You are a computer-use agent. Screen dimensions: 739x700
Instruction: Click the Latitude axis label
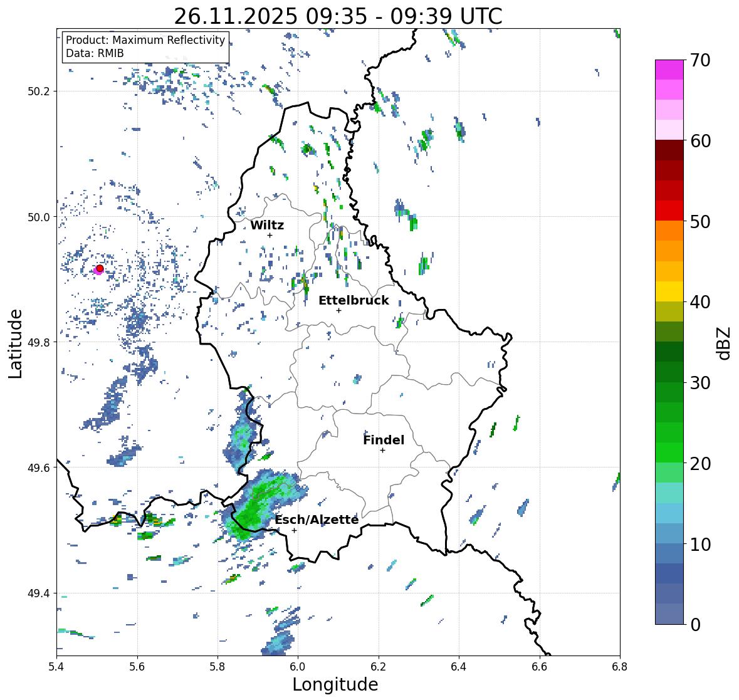coord(15,344)
